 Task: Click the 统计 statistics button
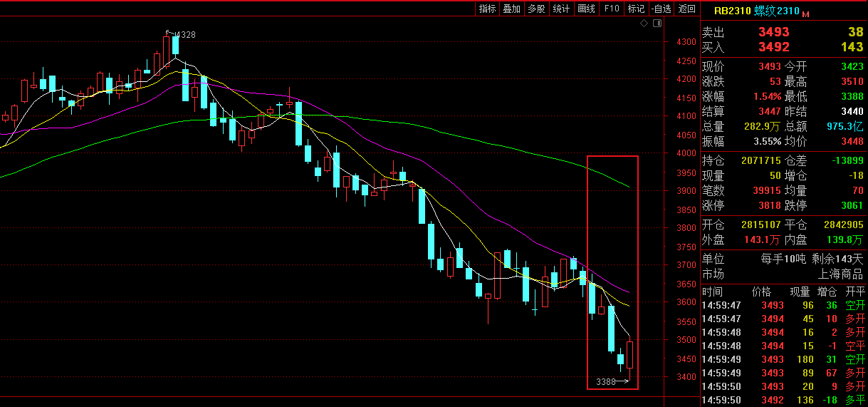click(x=561, y=9)
